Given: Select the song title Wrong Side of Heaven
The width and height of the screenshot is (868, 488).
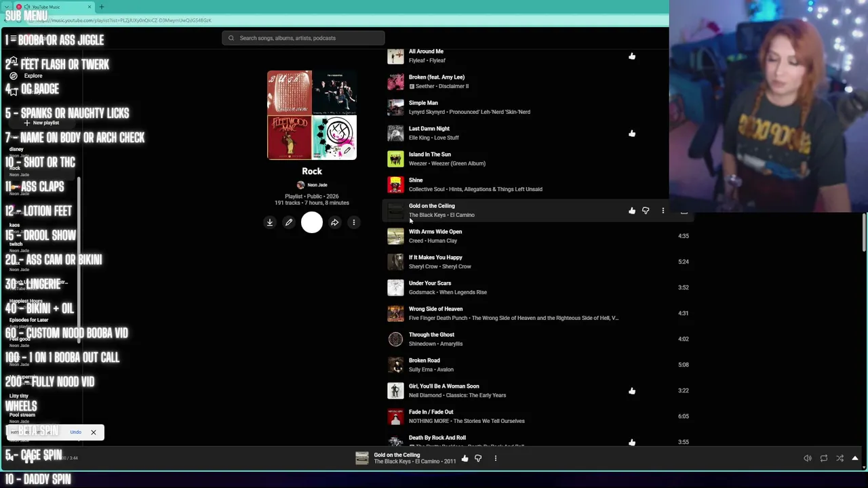Looking at the screenshot, I should click(x=436, y=309).
